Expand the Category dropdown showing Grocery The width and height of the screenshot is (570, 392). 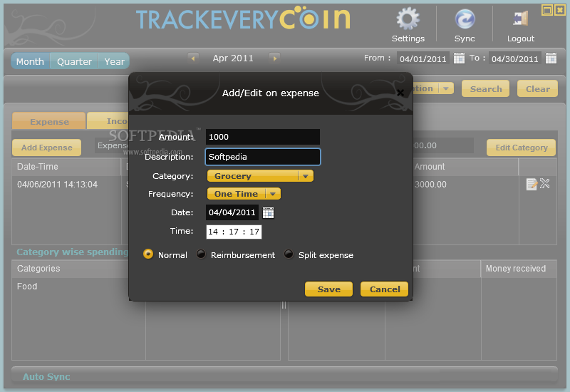[260, 176]
